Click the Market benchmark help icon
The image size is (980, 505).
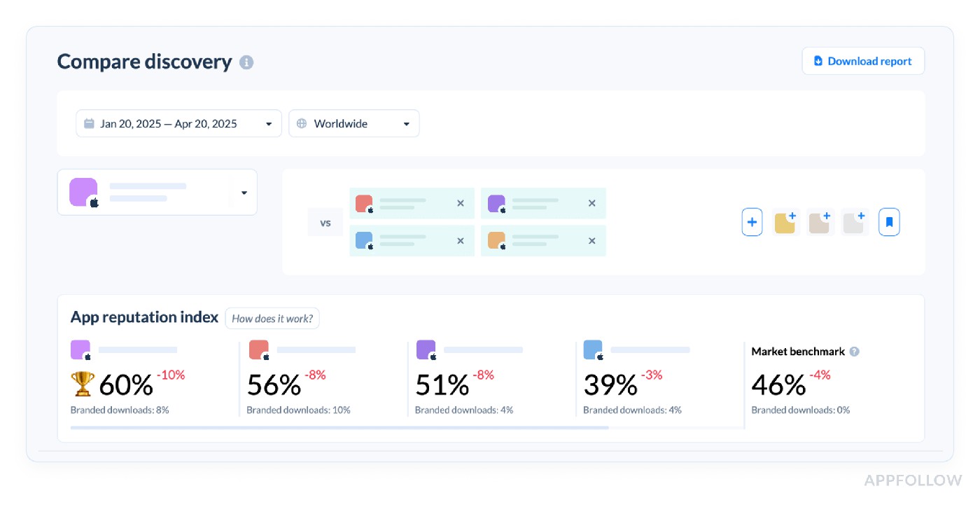854,352
